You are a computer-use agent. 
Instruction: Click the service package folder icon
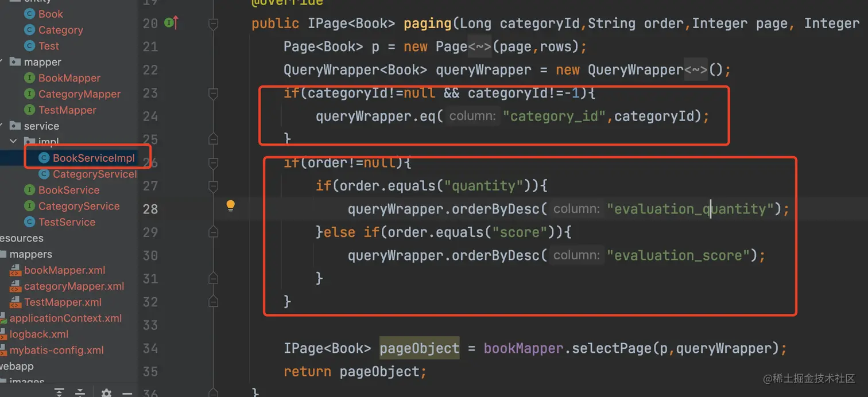15,126
